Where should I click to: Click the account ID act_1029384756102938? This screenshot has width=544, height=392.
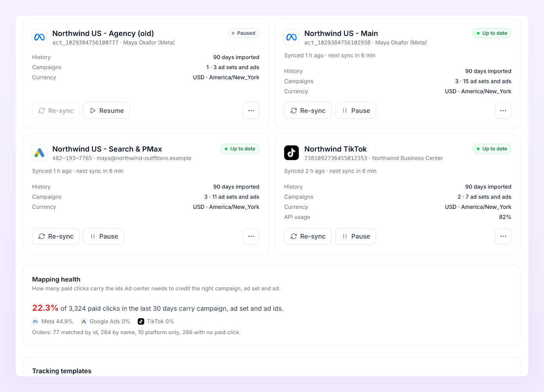[337, 43]
